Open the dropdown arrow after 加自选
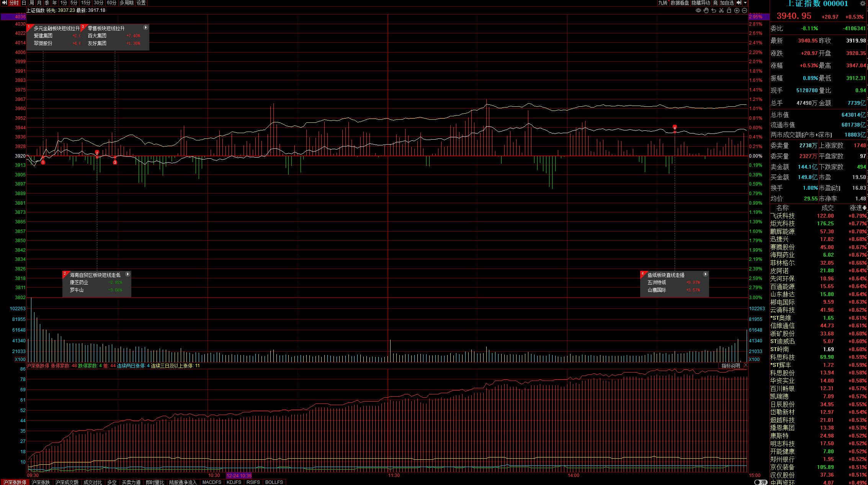This screenshot has height=485, width=868. coord(745,3)
